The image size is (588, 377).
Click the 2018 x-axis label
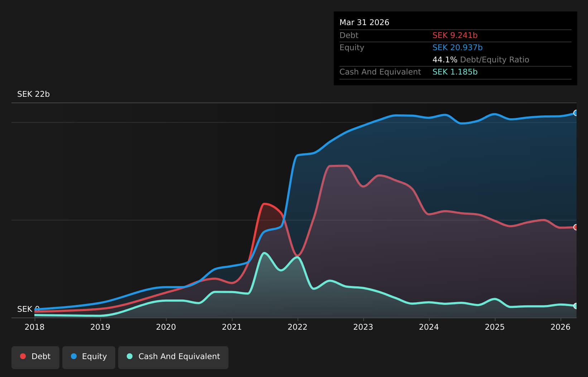click(x=34, y=327)
